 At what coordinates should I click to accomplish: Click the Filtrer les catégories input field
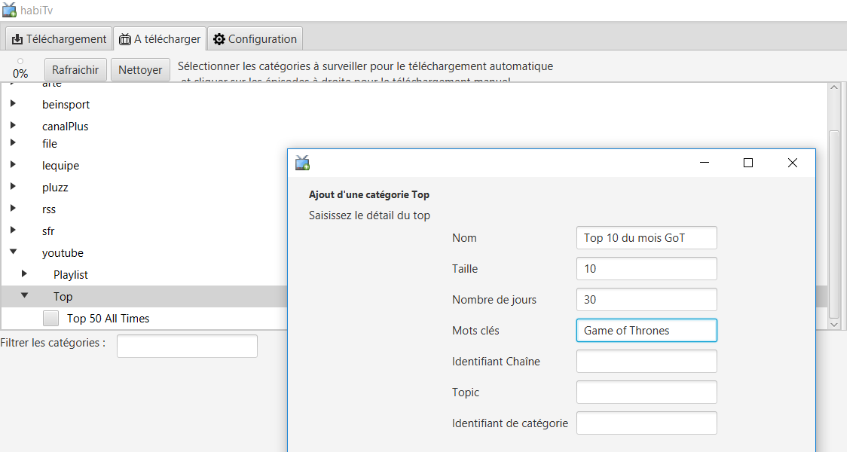pyautogui.click(x=187, y=346)
